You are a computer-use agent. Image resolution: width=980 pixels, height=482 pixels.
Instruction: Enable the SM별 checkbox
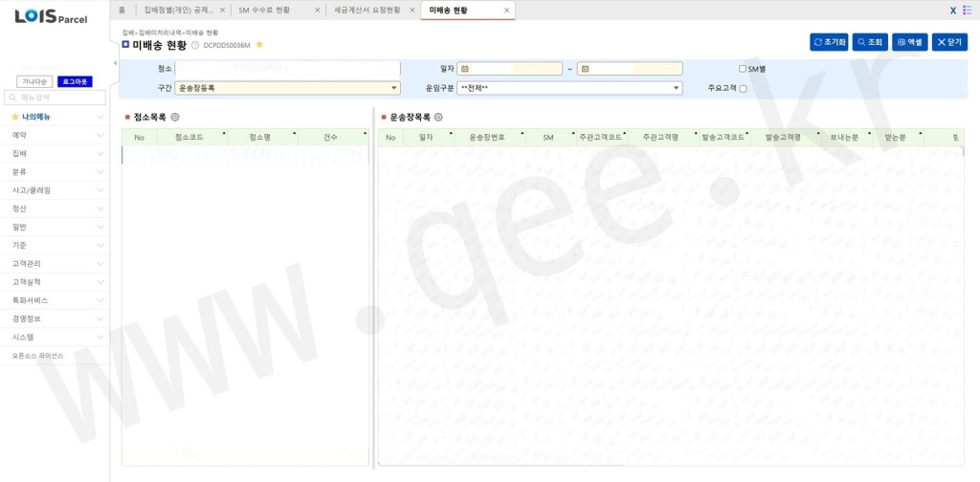pyautogui.click(x=743, y=69)
